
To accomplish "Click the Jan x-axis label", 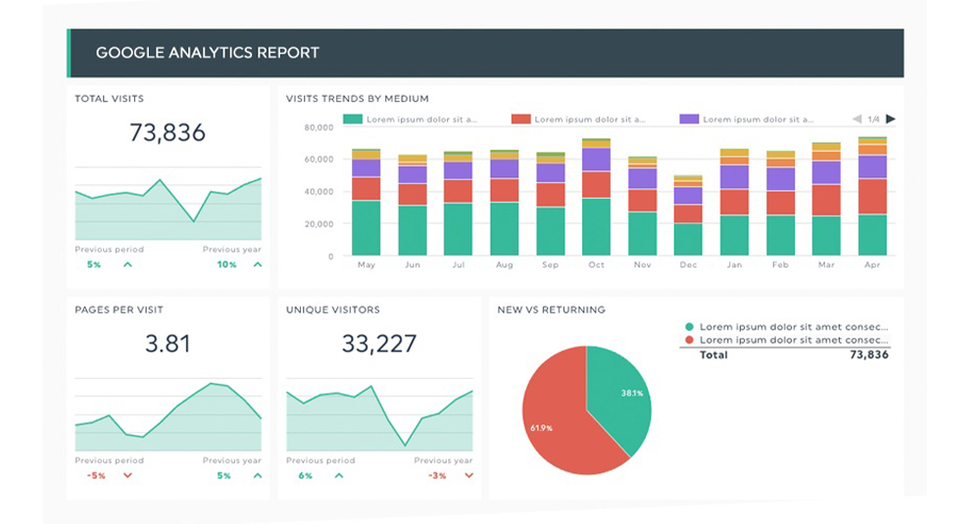I will [x=734, y=264].
